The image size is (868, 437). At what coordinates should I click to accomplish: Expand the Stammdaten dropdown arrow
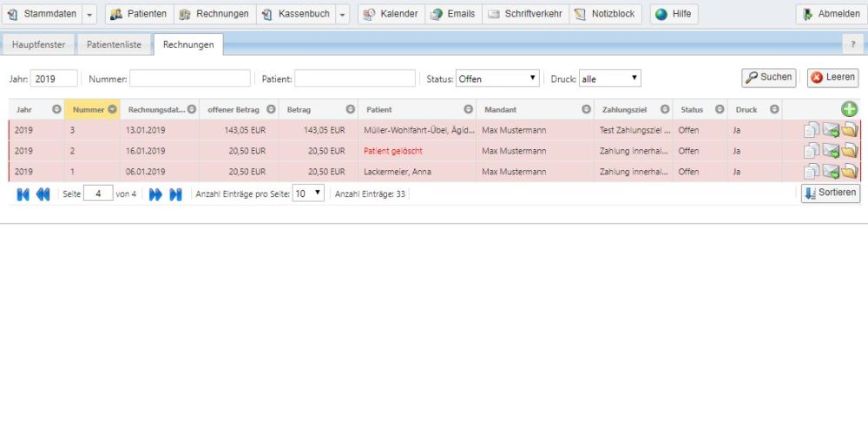pos(89,14)
